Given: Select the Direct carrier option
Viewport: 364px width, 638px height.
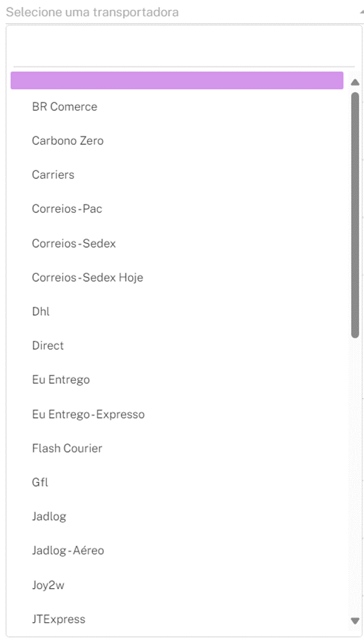Looking at the screenshot, I should tap(48, 345).
